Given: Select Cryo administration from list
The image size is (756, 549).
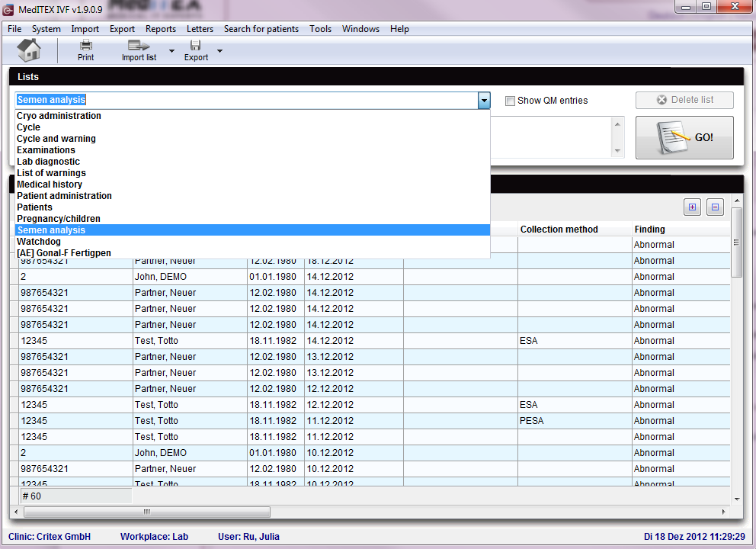Looking at the screenshot, I should click(x=253, y=116).
